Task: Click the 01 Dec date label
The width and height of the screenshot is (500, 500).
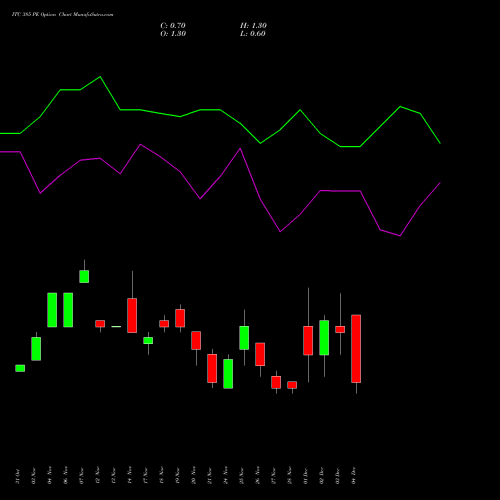Action: (306, 476)
